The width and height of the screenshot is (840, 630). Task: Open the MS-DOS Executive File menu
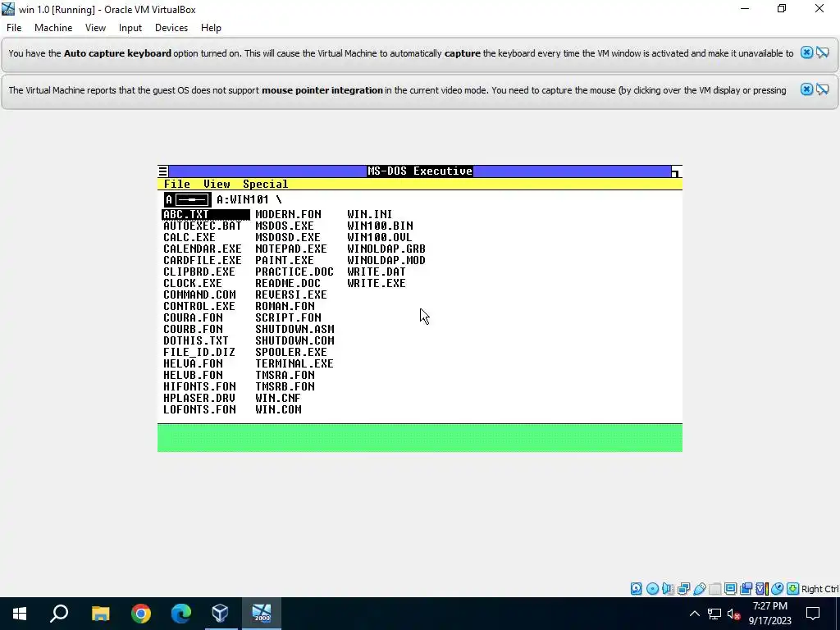point(177,185)
